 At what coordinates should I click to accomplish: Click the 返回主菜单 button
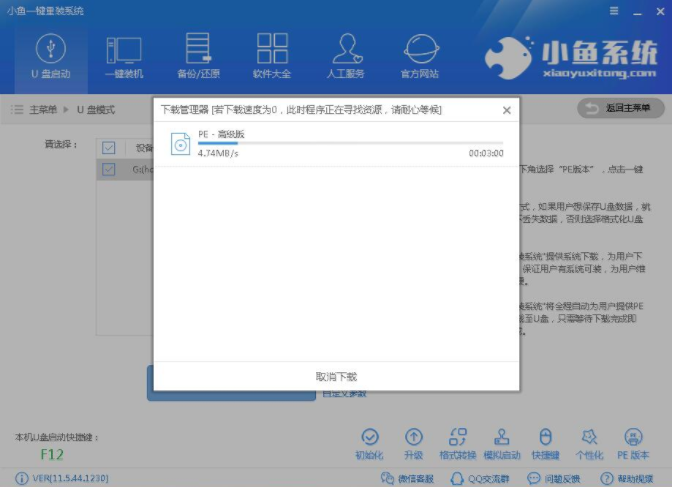point(620,108)
